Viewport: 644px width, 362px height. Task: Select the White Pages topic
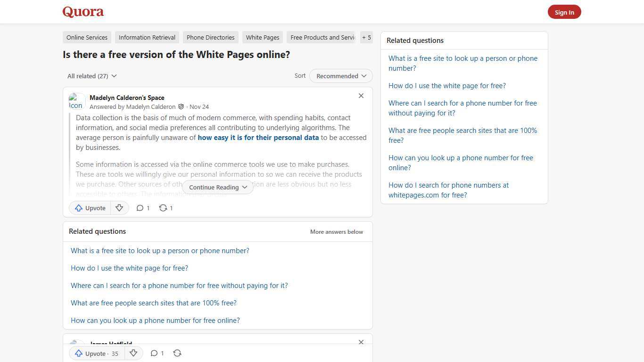[x=262, y=37]
